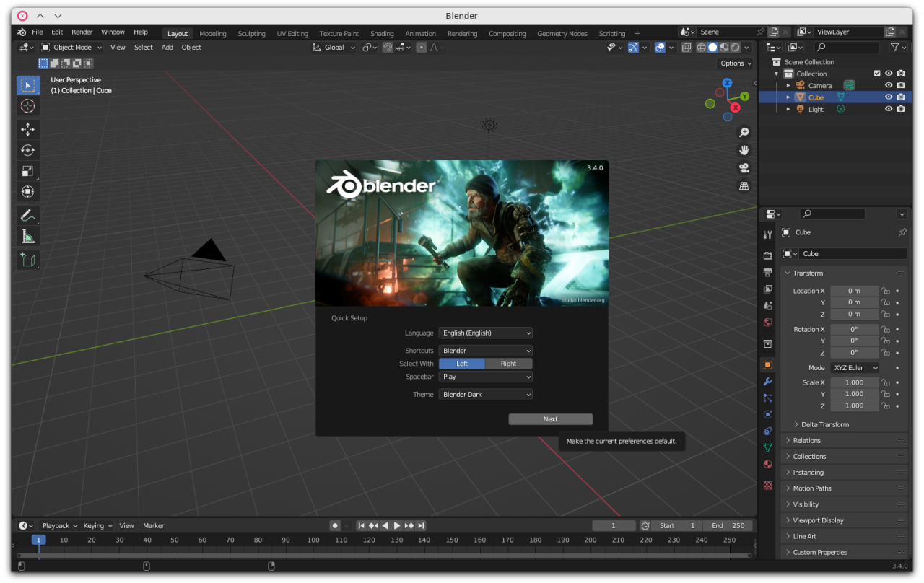The width and height of the screenshot is (924, 583).
Task: Disable Cube in renders
Action: coord(900,97)
